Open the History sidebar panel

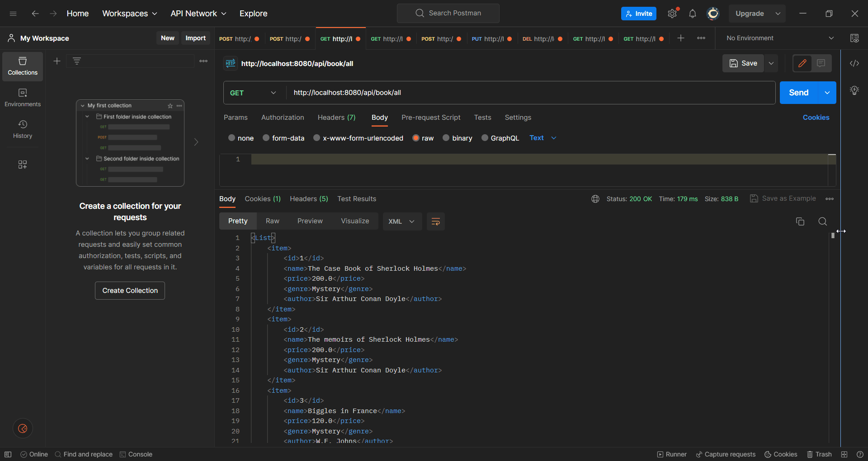tap(23, 129)
